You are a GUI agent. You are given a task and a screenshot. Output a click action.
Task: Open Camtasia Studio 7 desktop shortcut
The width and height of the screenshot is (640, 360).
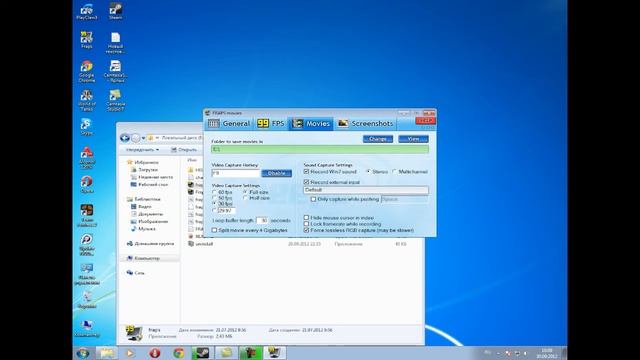pyautogui.click(x=115, y=100)
